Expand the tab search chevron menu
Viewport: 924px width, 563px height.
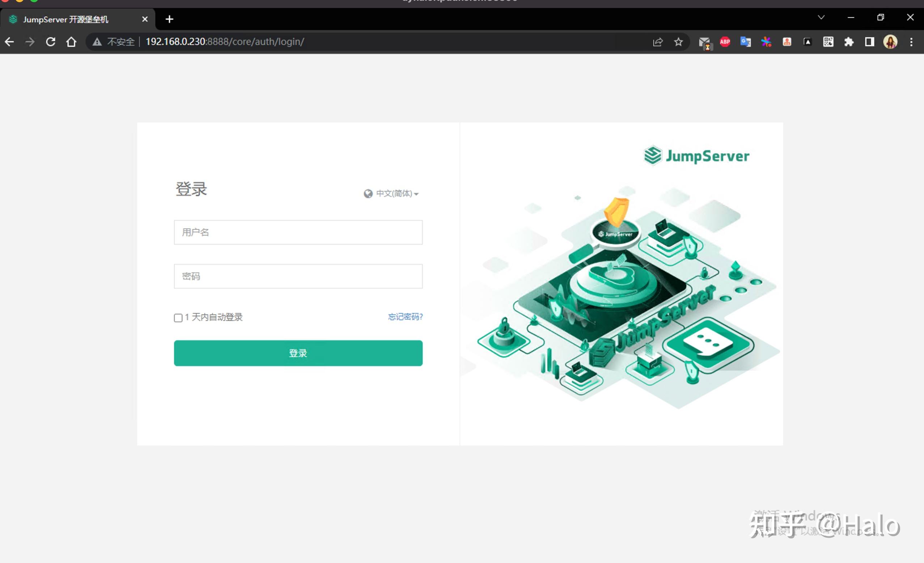(821, 18)
